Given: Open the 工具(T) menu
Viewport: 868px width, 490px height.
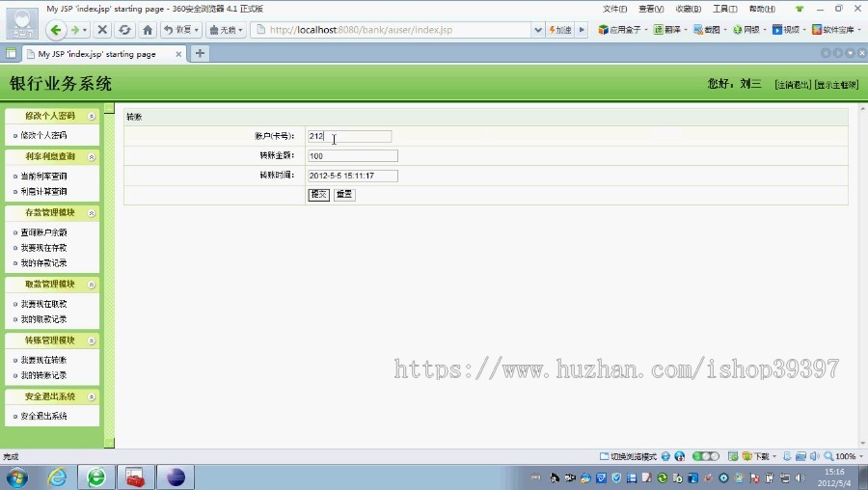Looking at the screenshot, I should coord(724,9).
